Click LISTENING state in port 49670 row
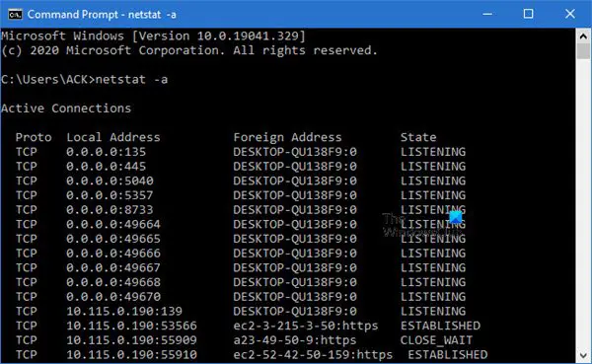The width and height of the screenshot is (592, 364). (433, 296)
